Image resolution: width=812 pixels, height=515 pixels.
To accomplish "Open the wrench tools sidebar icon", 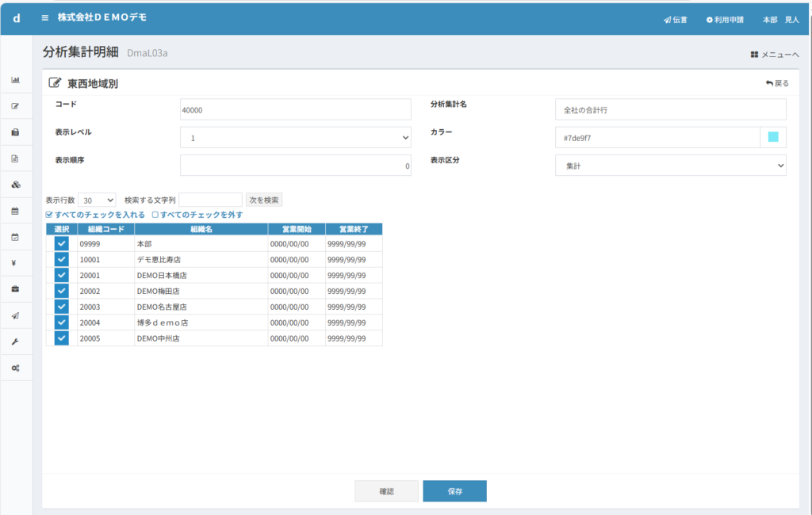I will click(15, 341).
